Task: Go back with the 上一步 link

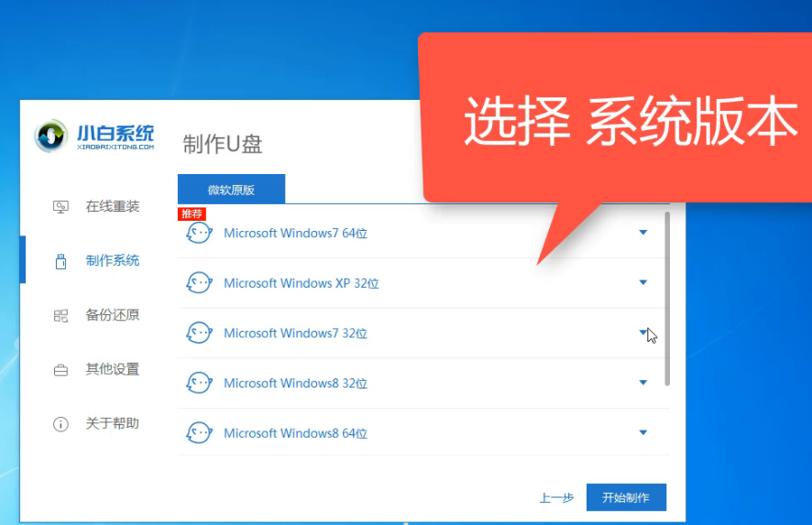Action: click(x=556, y=498)
